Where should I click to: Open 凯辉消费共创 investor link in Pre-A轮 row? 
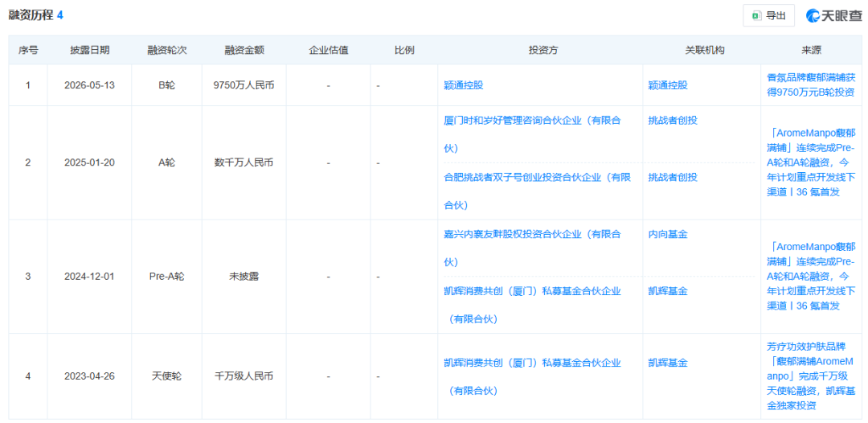click(532, 305)
